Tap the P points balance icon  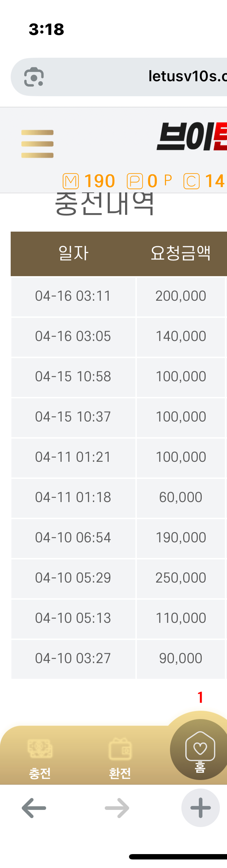point(135,181)
